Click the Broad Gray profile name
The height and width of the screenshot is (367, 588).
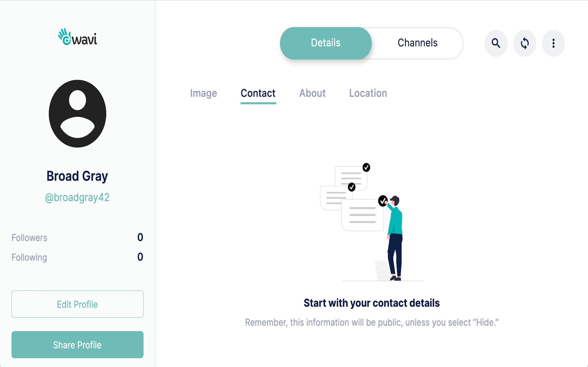(77, 176)
